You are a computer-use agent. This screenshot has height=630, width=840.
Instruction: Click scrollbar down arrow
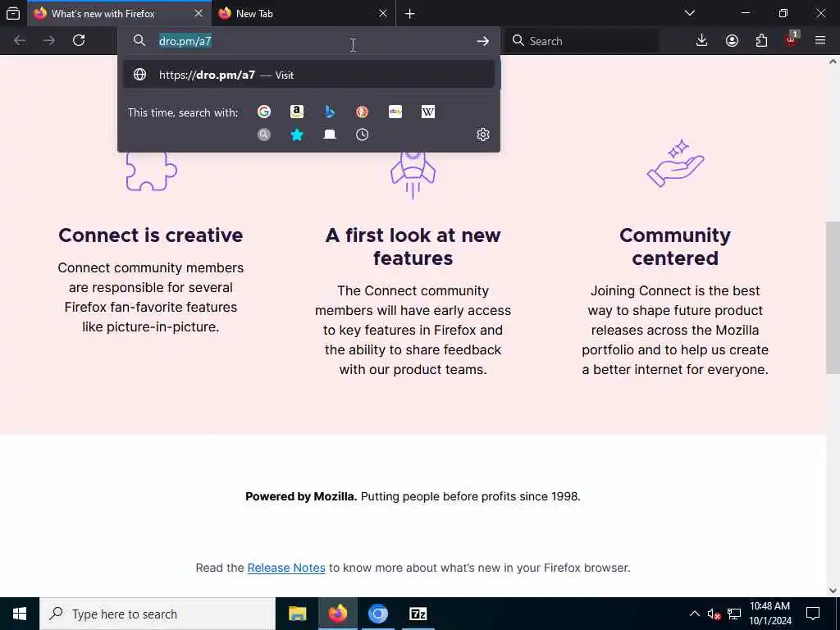pos(833,591)
